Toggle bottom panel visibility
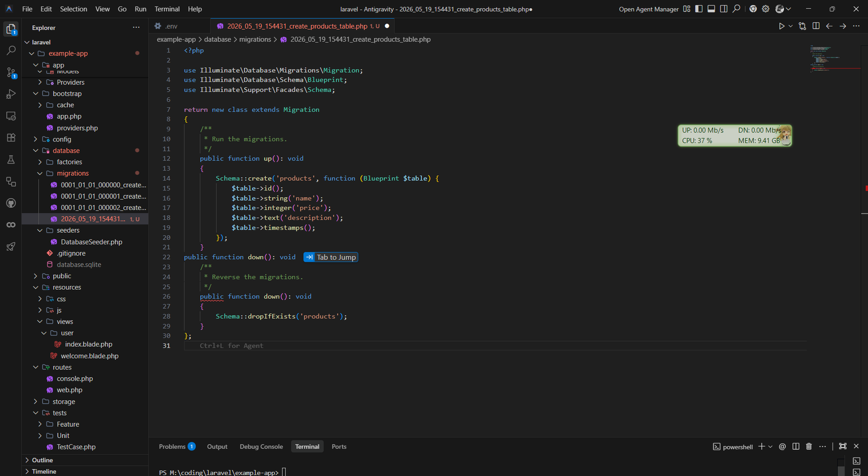 pyautogui.click(x=711, y=9)
